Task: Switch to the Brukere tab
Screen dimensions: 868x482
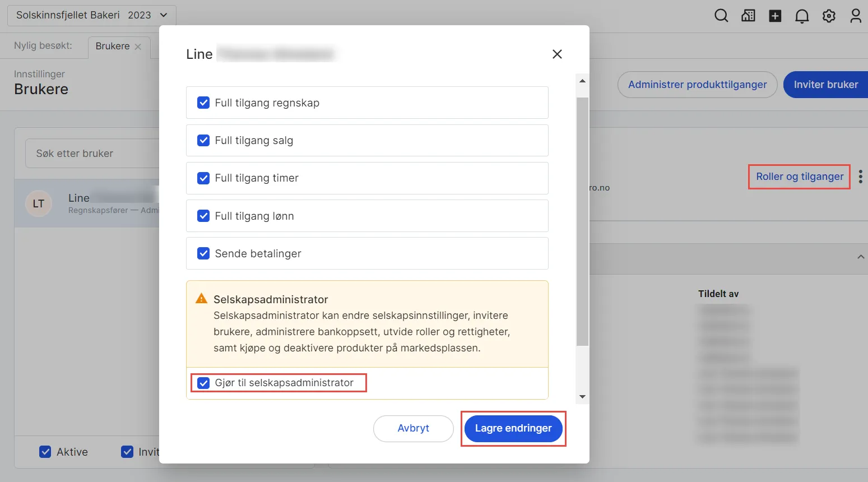Action: click(x=112, y=47)
